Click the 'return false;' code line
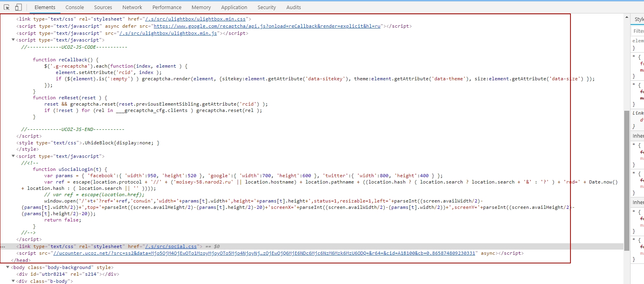 pos(62,220)
